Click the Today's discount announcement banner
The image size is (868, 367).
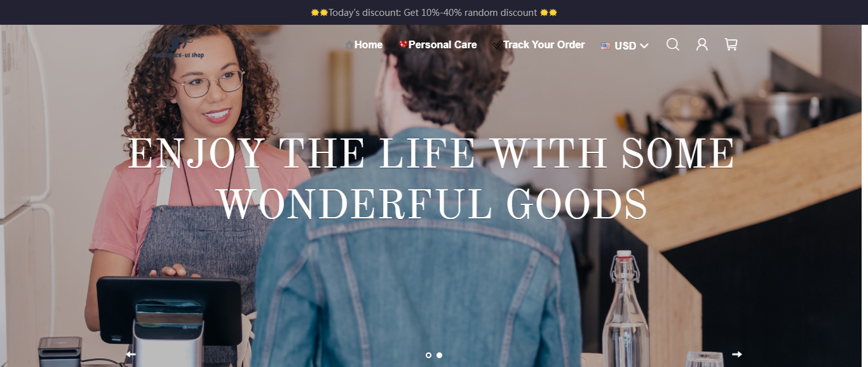pyautogui.click(x=434, y=12)
